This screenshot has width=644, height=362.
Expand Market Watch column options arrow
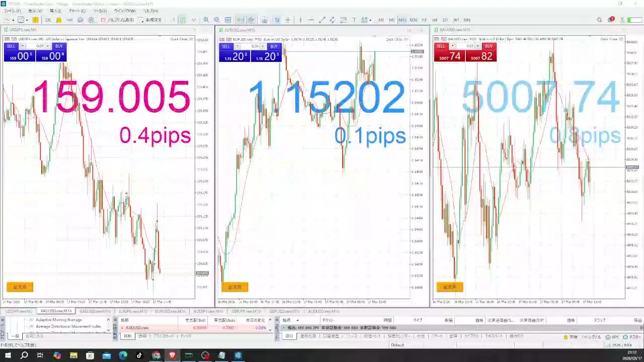pos(270,320)
